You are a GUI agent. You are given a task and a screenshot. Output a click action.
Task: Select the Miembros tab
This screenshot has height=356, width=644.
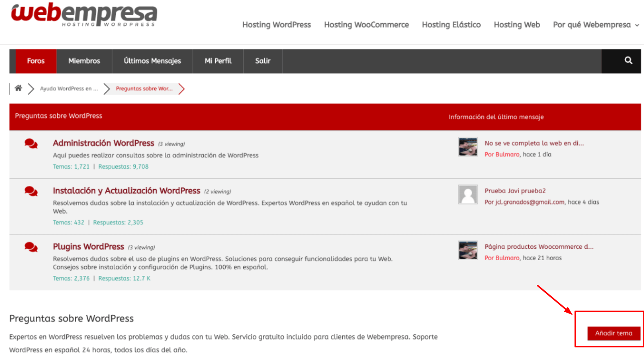tap(84, 61)
